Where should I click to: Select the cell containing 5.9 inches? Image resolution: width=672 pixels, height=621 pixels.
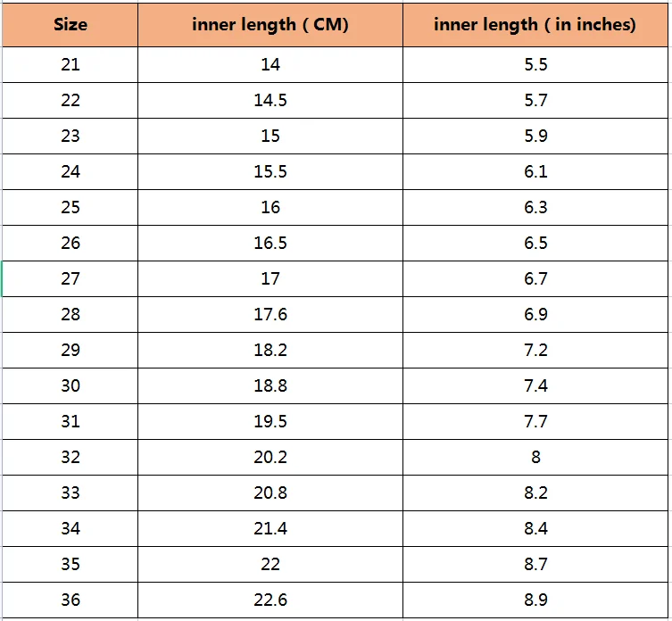(x=535, y=136)
